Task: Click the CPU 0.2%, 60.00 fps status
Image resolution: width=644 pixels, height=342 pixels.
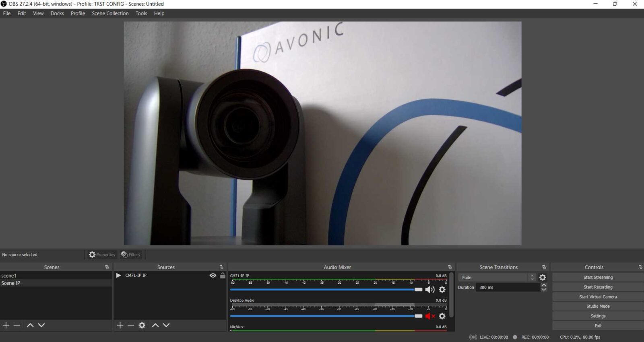Action: 580,337
